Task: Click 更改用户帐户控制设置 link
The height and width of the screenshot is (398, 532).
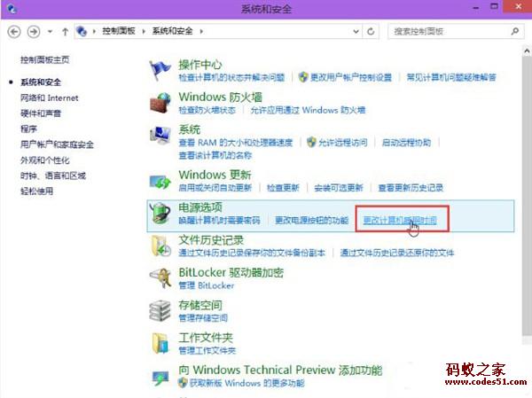Action: click(351, 77)
